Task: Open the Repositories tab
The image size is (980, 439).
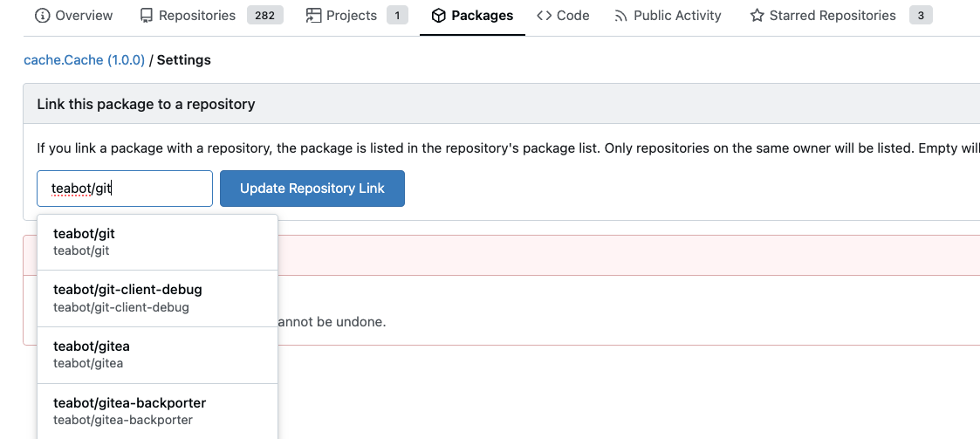Action: point(197,16)
